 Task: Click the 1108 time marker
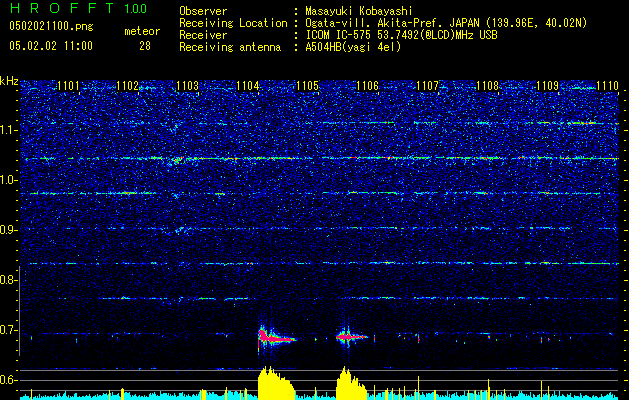(487, 86)
